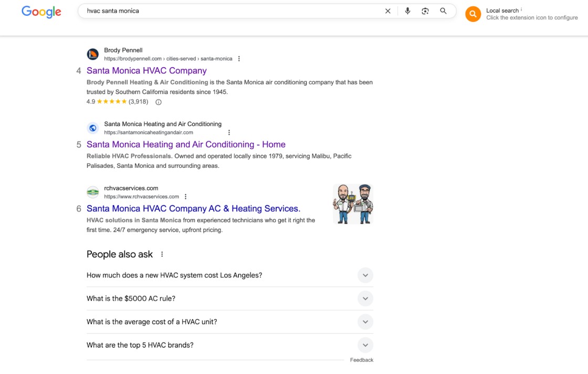Click the 'Brody Pennell' site name

(123, 50)
